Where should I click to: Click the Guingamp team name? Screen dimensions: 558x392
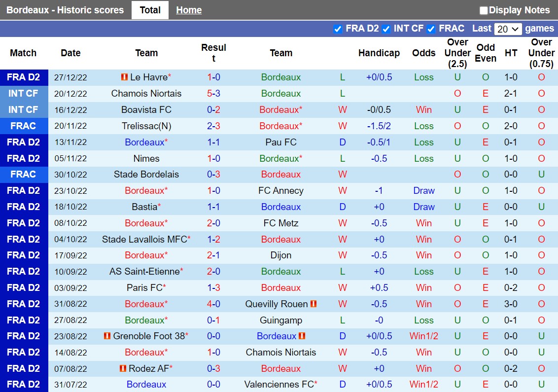point(281,321)
